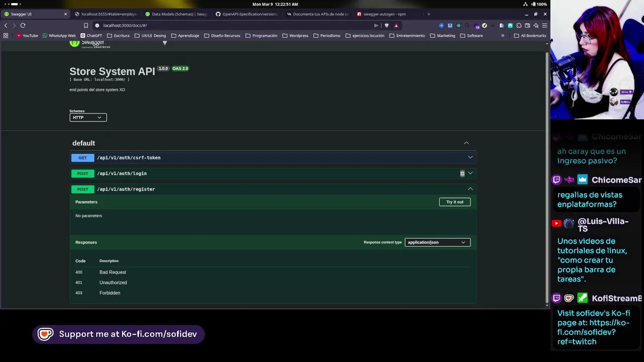Click the Try it out button
Image resolution: width=644 pixels, height=362 pixels.
pos(455,202)
